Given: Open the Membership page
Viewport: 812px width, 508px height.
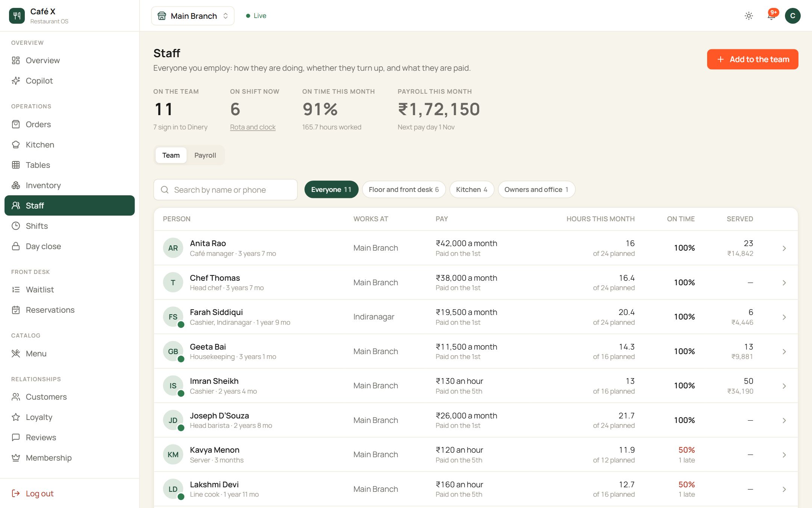Looking at the screenshot, I should 70,458.
